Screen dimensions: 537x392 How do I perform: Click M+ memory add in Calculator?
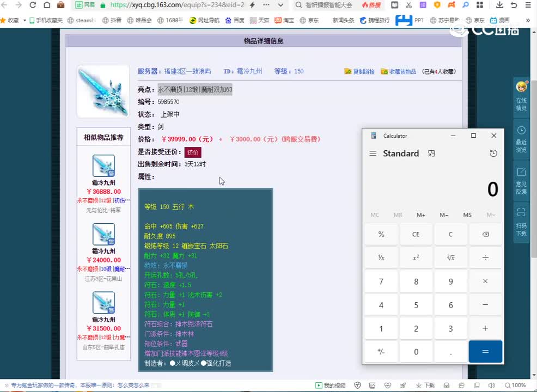(x=421, y=215)
